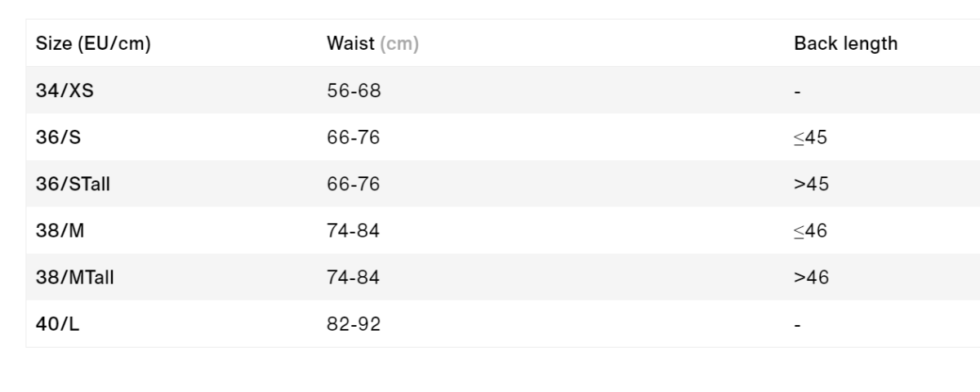Click the 56-68 waist value

[354, 91]
